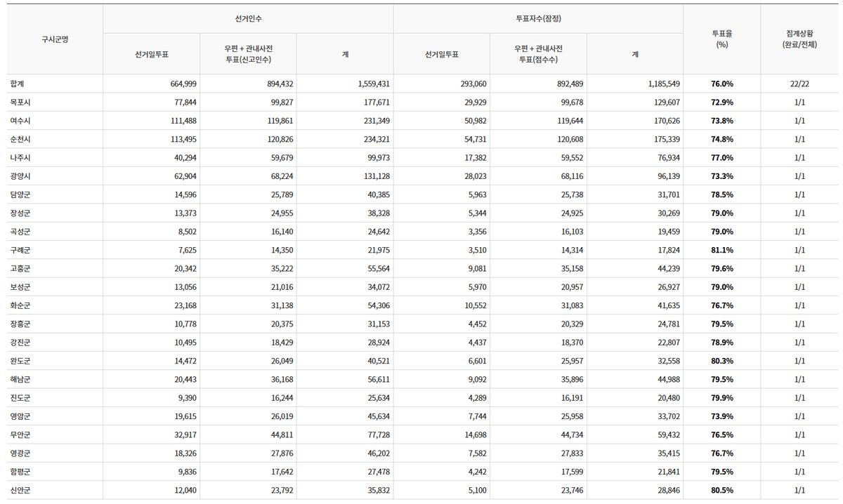Click 곡성군 voters total 19,459
The width and height of the screenshot is (843, 504).
(x=669, y=232)
